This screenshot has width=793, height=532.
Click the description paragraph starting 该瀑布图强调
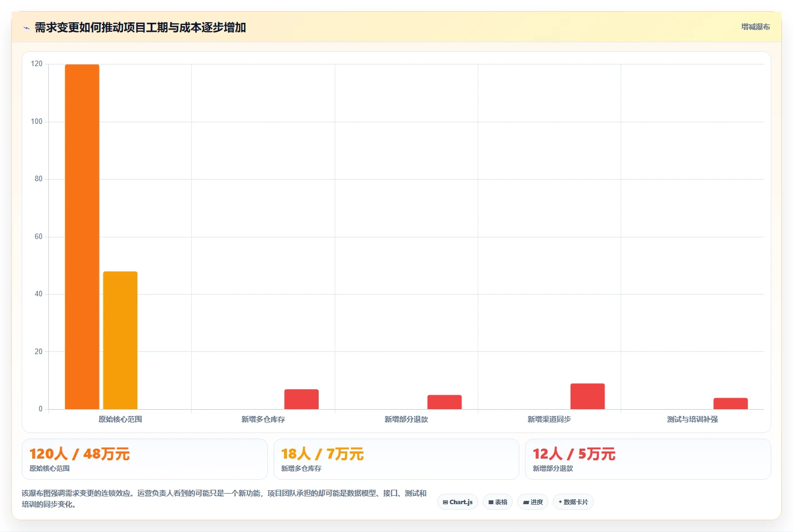pyautogui.click(x=224, y=499)
